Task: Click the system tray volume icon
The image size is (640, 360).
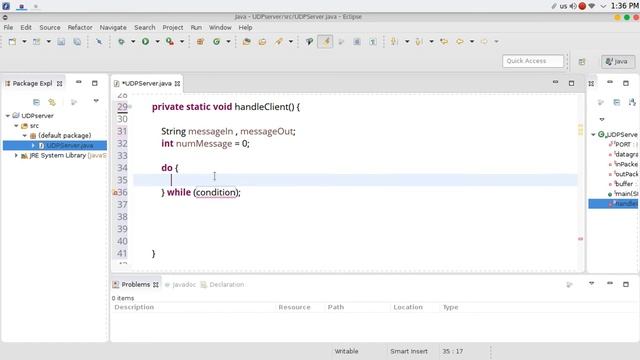Action: click(573, 6)
